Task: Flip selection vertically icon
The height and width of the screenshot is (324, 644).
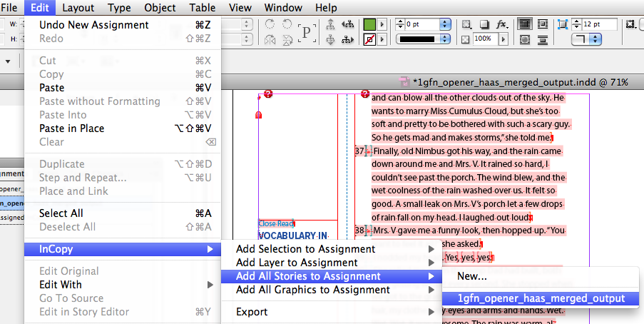Action: (x=287, y=40)
